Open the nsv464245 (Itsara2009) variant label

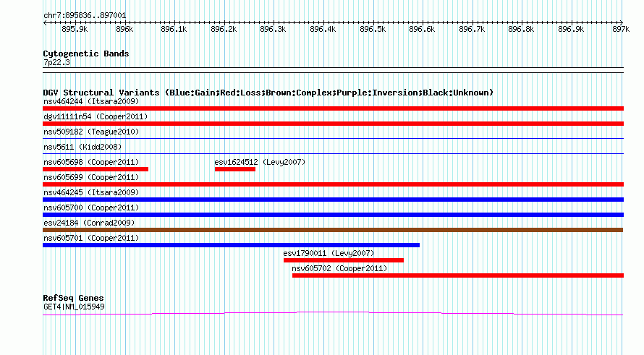(91, 192)
